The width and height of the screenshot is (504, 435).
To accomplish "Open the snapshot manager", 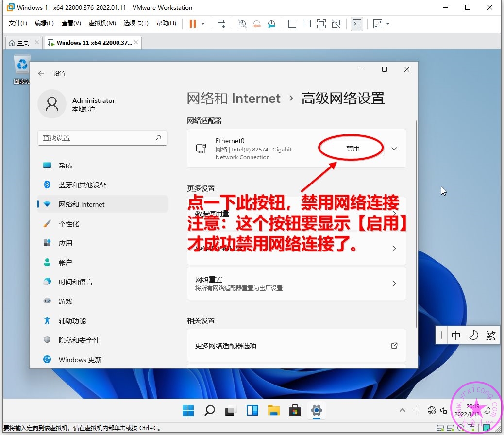I will pos(271,23).
